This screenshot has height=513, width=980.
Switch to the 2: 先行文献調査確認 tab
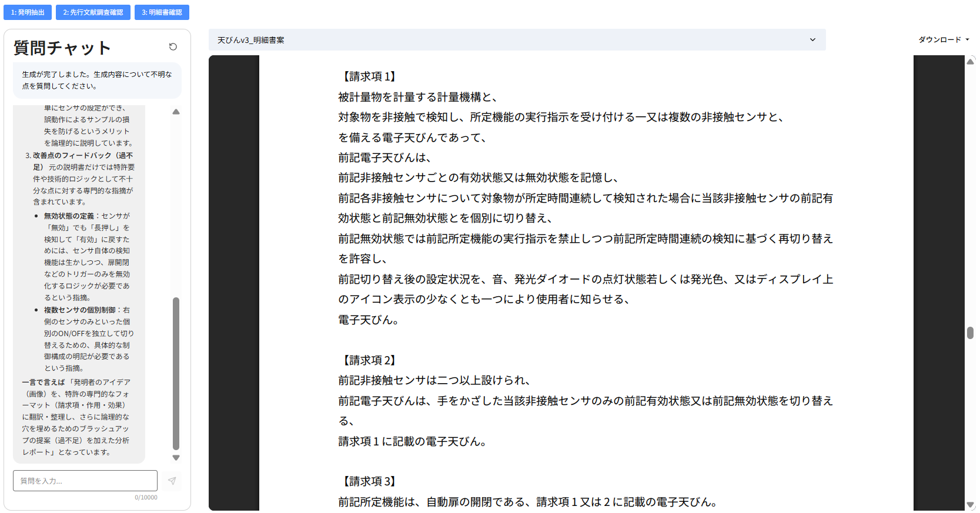[x=93, y=12]
